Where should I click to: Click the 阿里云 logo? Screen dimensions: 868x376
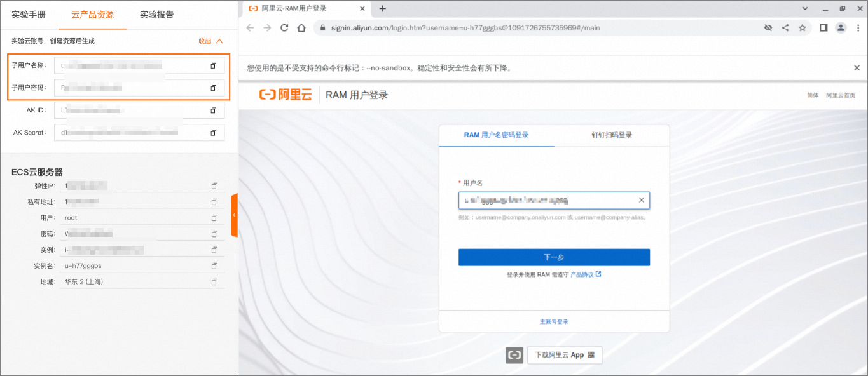click(286, 95)
